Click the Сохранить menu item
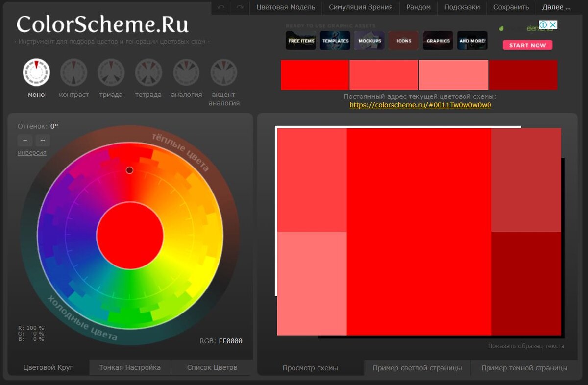The height and width of the screenshot is (385, 588). point(511,7)
